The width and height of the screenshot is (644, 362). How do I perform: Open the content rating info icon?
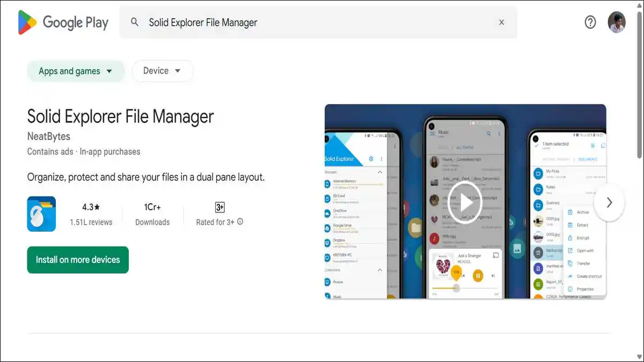240,221
